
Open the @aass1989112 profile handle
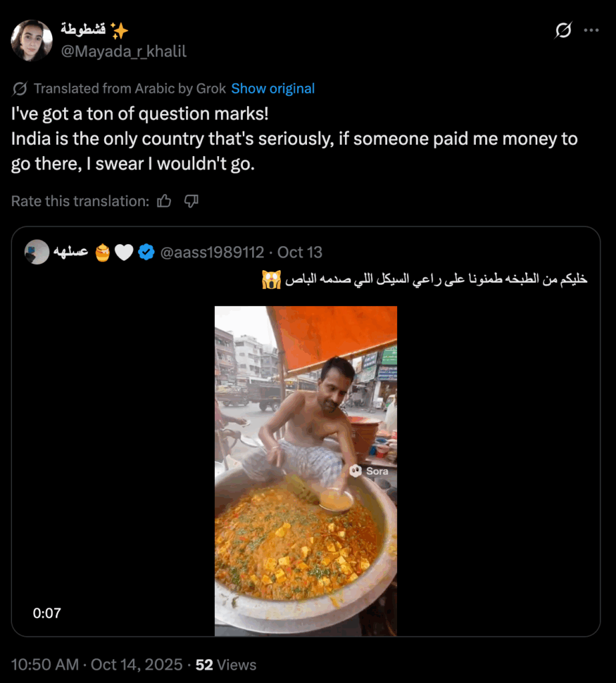[x=214, y=252]
